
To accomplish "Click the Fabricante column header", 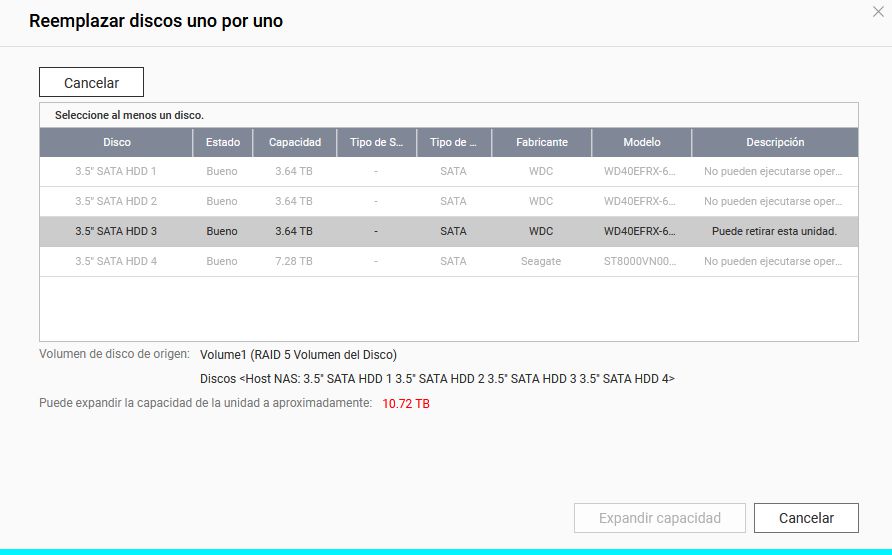I will 541,142.
